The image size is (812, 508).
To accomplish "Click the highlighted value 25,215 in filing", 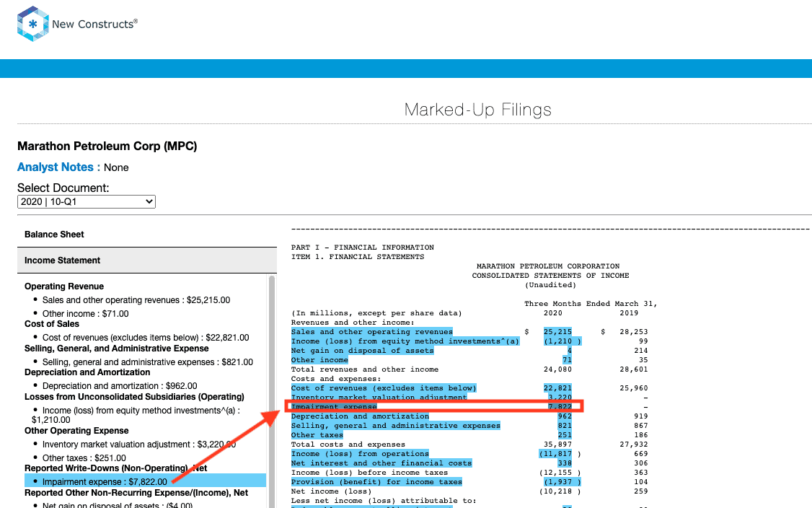I will point(557,332).
